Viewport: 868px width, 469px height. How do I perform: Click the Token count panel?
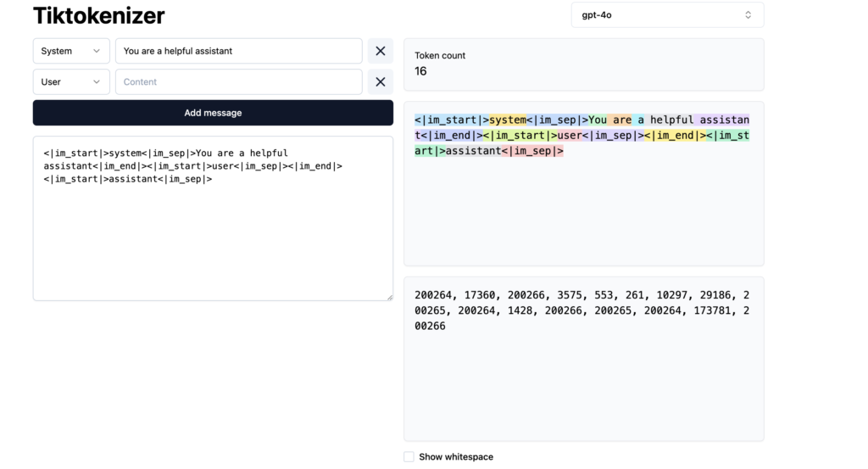click(584, 64)
